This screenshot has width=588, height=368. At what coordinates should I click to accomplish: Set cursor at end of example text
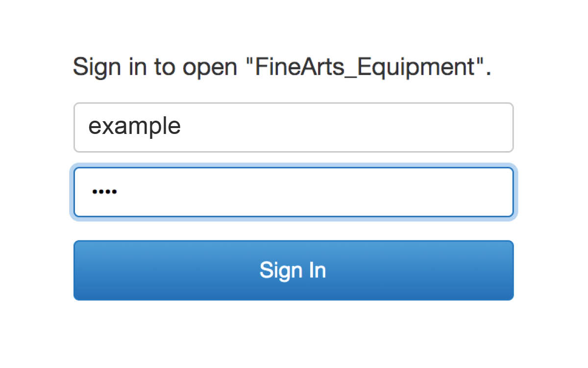(182, 128)
